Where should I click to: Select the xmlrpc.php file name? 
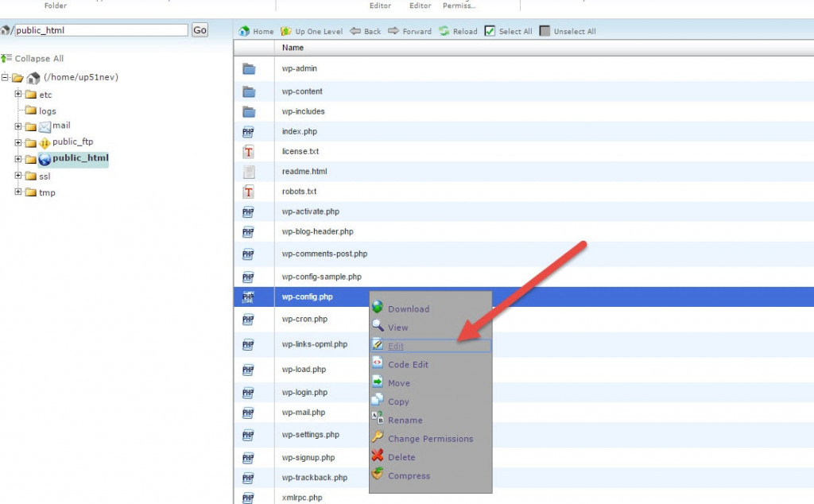pos(302,498)
